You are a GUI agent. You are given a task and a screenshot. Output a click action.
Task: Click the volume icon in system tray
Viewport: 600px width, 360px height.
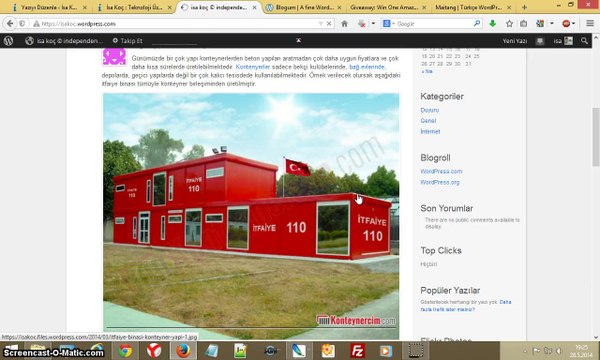(x=558, y=351)
